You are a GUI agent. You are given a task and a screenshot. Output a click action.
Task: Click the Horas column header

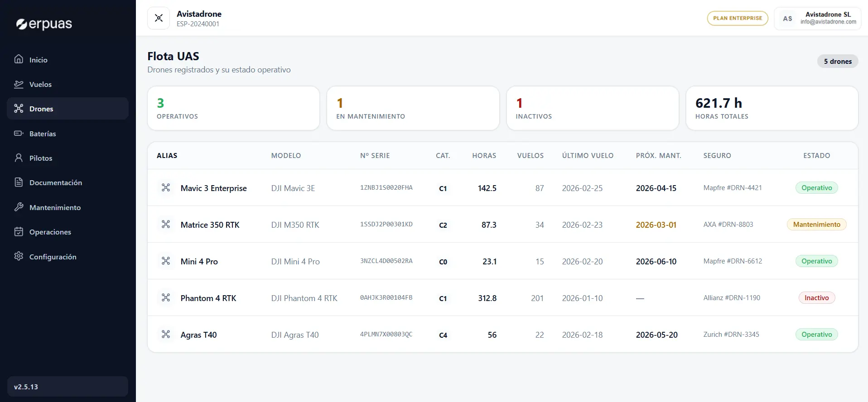click(x=484, y=156)
